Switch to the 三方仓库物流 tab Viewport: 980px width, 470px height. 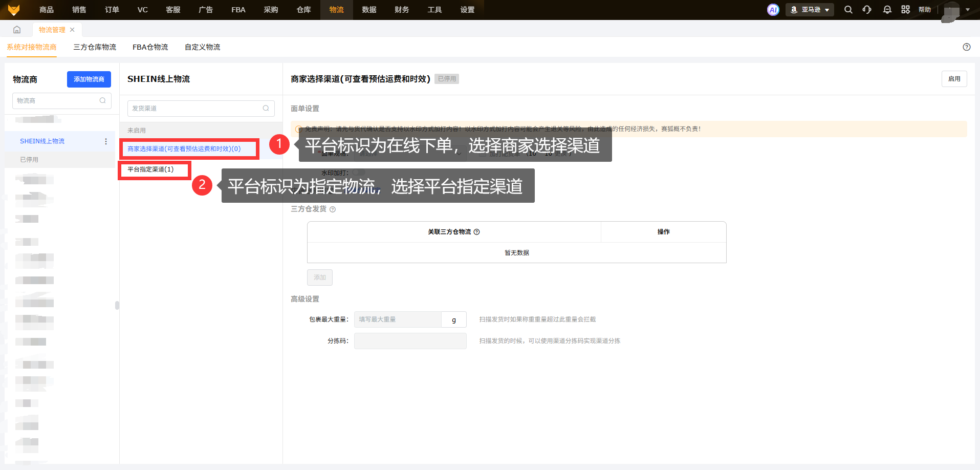(x=95, y=47)
